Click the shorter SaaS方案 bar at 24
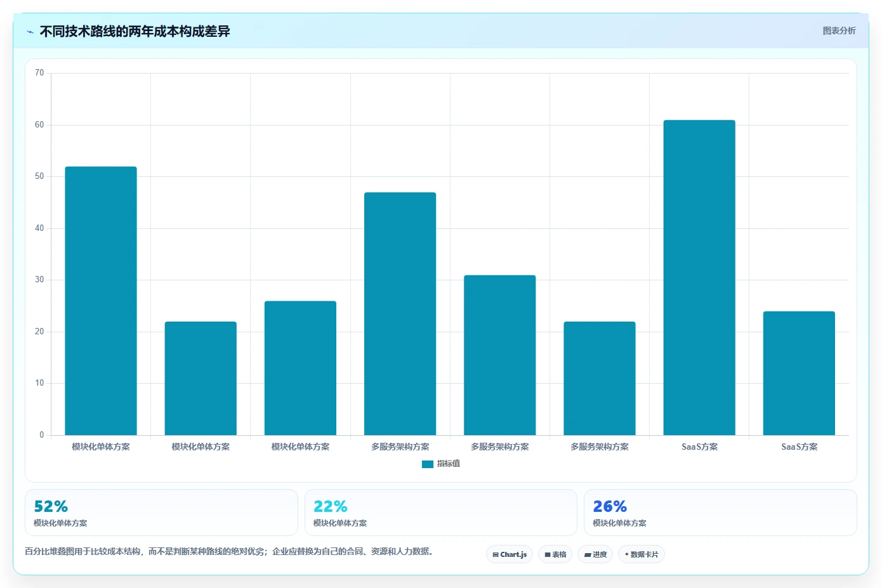The image size is (882, 588). [799, 373]
